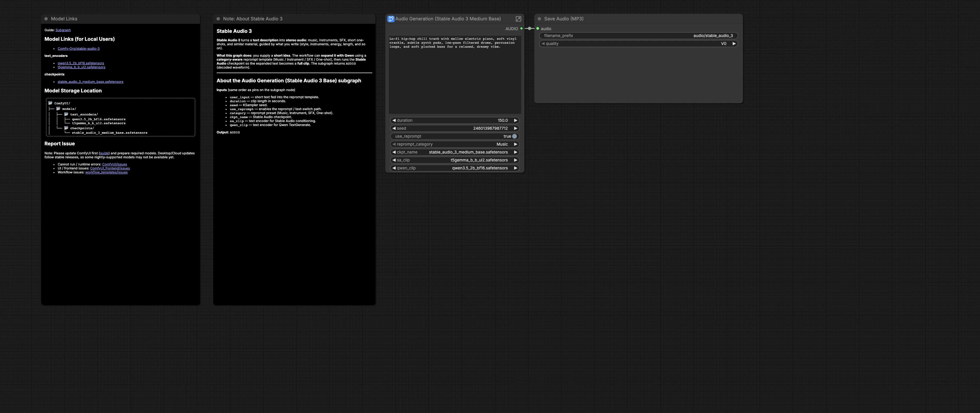Open the quality V0 combo

(638, 43)
